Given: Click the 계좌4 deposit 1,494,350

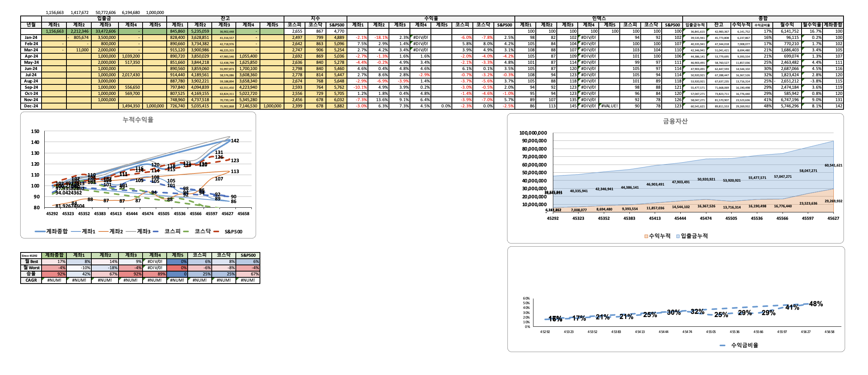Looking at the screenshot, I should 131,106.
